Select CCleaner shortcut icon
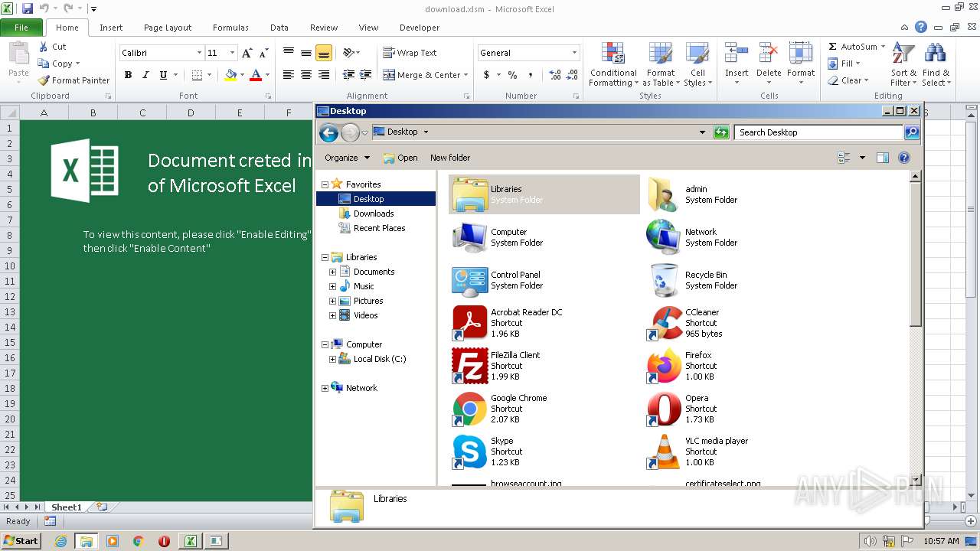980x551 pixels. (664, 323)
